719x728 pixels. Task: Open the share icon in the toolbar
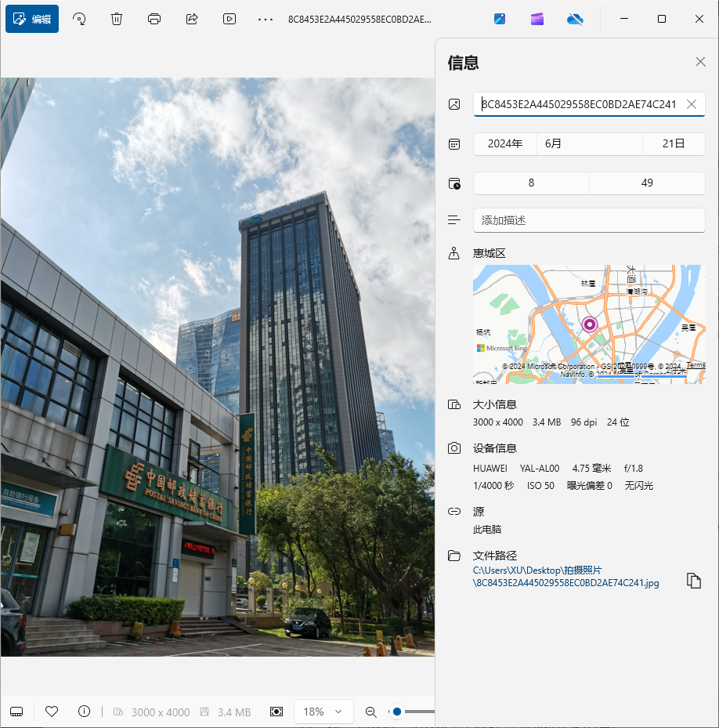pyautogui.click(x=192, y=19)
